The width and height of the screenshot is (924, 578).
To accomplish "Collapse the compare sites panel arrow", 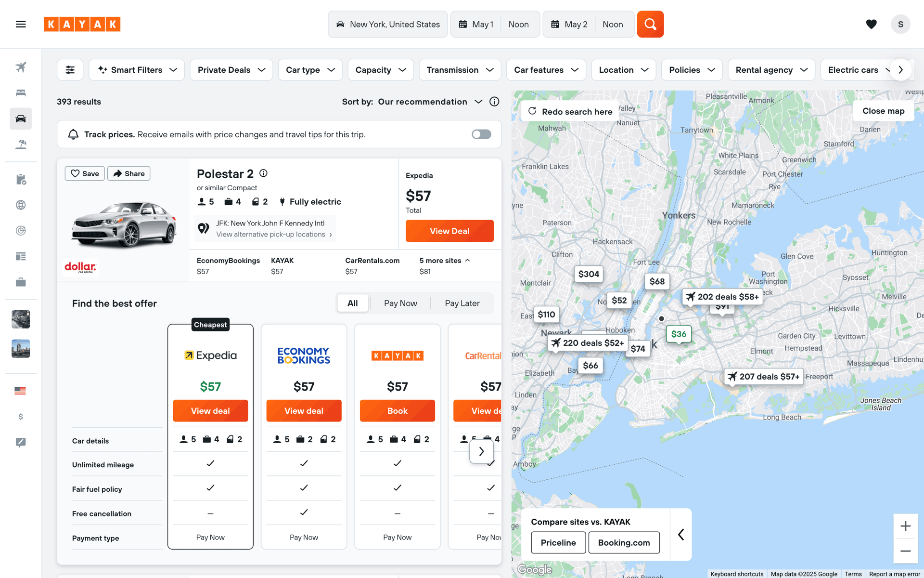I will point(681,534).
